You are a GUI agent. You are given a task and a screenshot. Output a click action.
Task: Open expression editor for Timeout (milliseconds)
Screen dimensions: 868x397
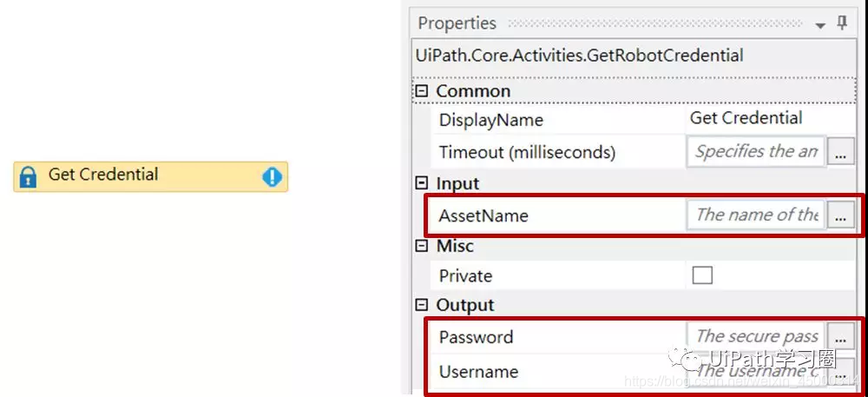840,152
